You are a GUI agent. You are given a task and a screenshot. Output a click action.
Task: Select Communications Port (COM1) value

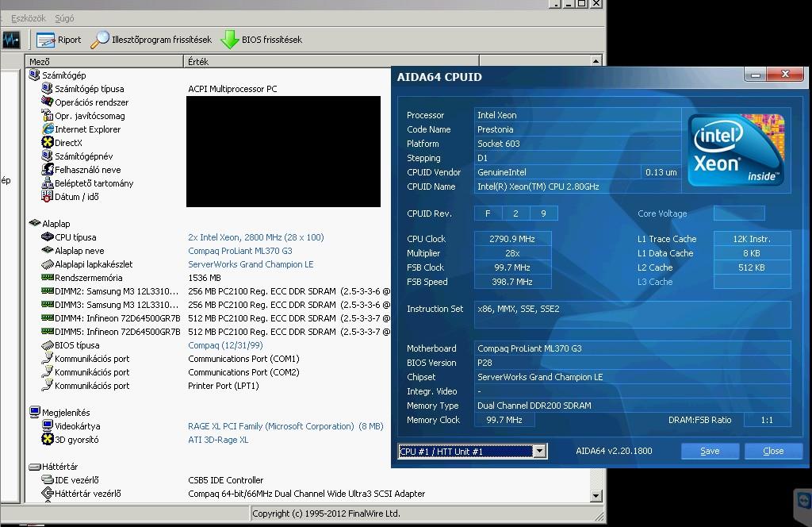click(x=243, y=359)
